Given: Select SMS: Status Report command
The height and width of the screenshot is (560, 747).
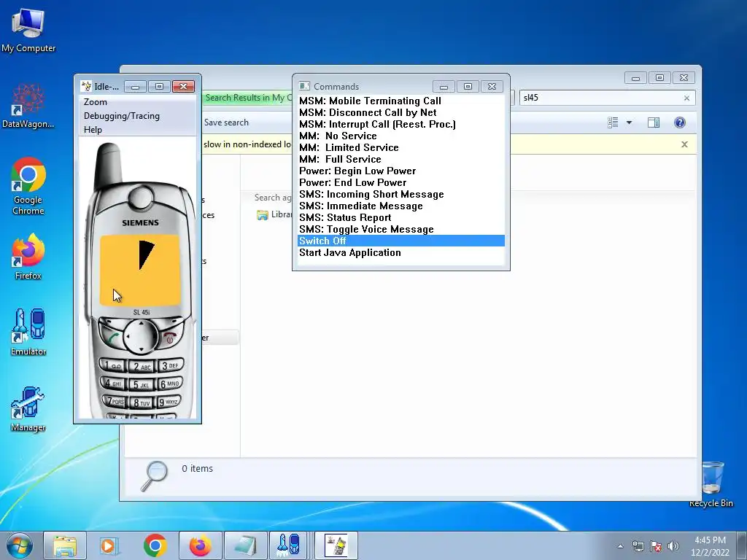Looking at the screenshot, I should pyautogui.click(x=400, y=217).
